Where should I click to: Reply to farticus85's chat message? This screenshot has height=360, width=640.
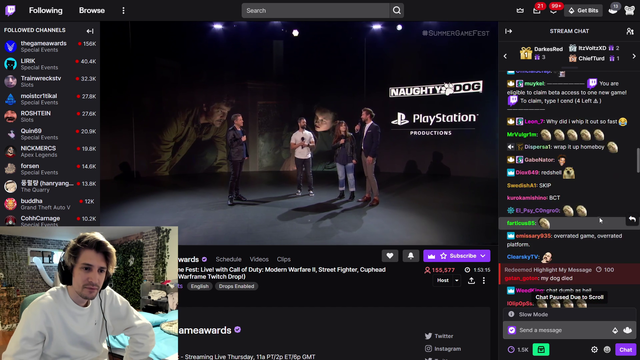click(632, 220)
